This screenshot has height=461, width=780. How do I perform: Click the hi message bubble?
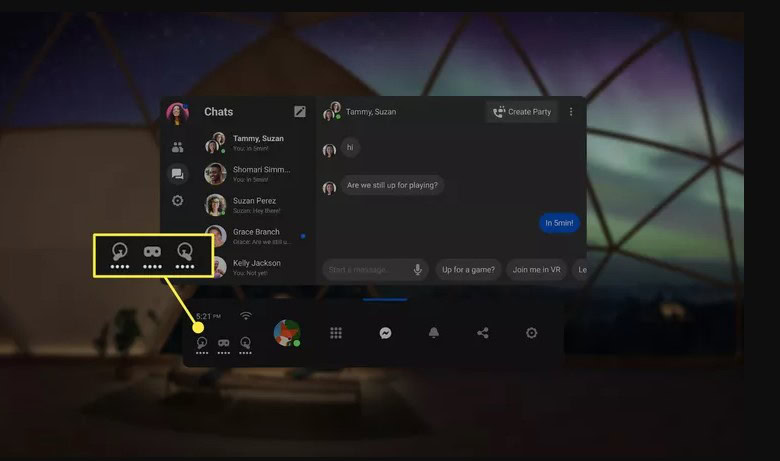(x=350, y=147)
